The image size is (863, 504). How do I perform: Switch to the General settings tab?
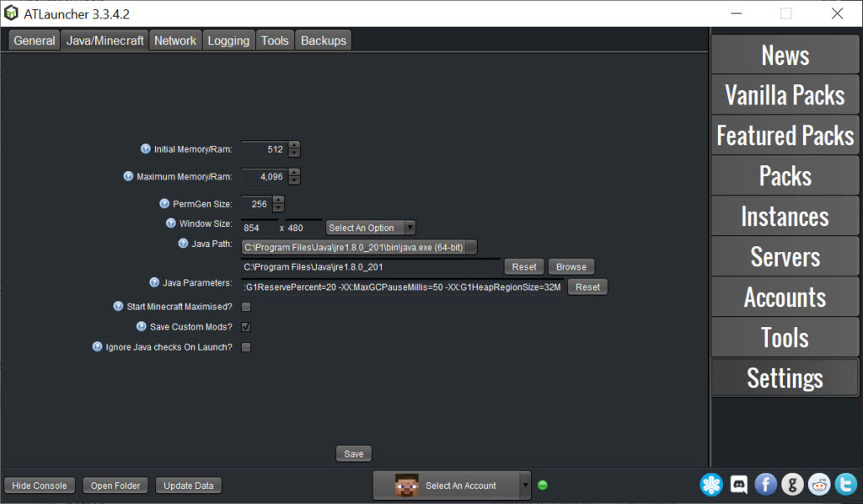point(34,40)
